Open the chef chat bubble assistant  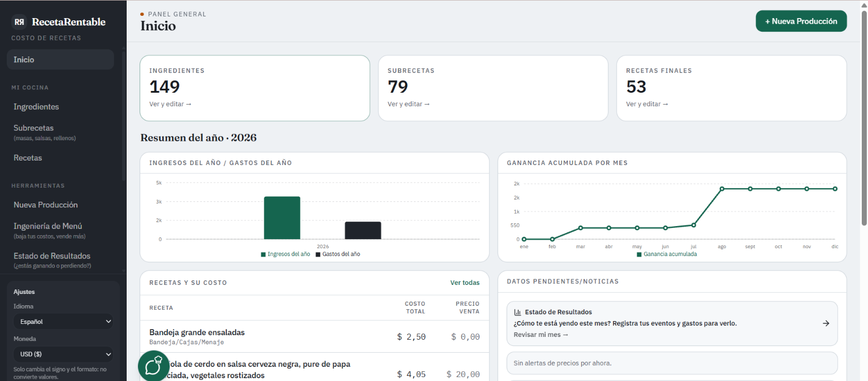click(153, 366)
